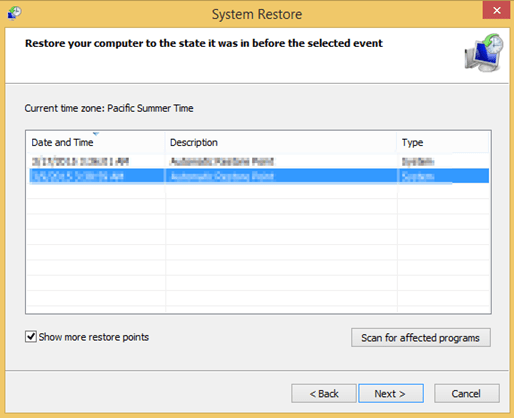Click Scan for affected programs button
The width and height of the screenshot is (514, 418).
[x=421, y=338]
